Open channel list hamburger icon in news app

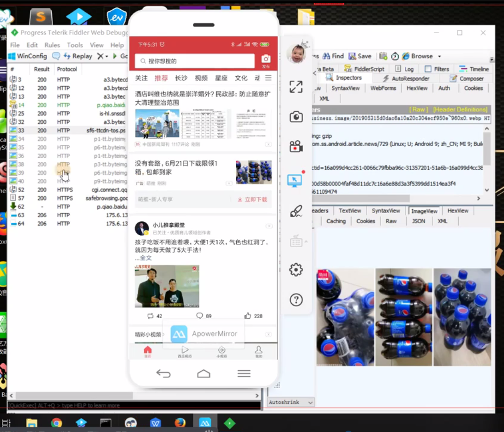269,78
